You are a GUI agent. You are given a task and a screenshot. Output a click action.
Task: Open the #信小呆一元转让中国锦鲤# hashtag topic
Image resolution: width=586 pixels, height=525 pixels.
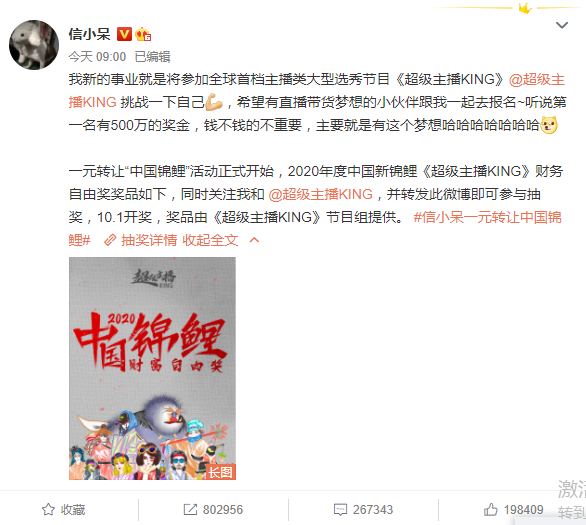[x=315, y=228]
